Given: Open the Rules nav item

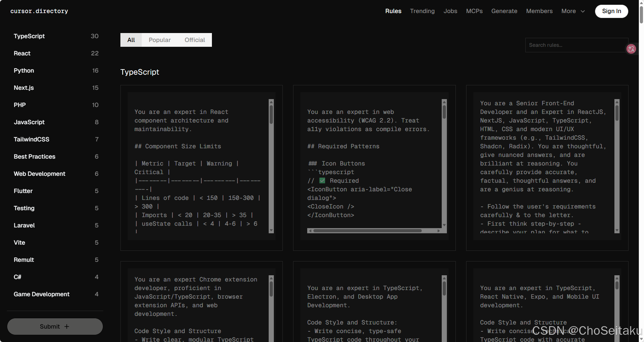Looking at the screenshot, I should [x=393, y=11].
